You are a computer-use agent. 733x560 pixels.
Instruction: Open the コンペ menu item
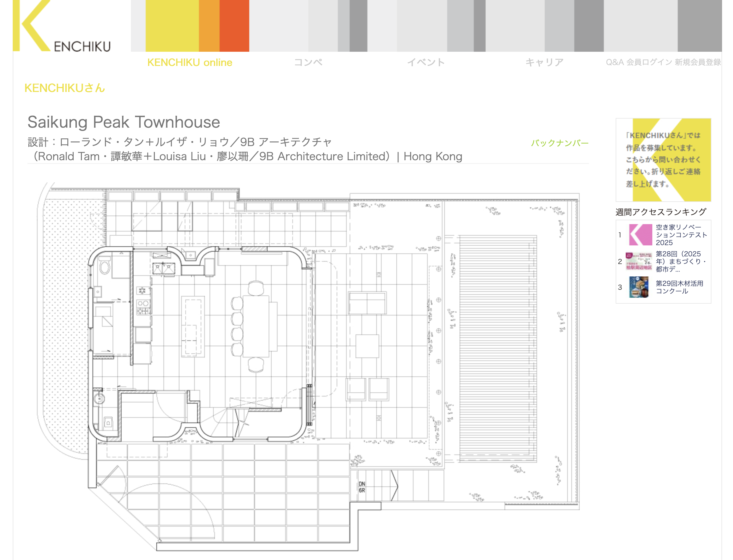pyautogui.click(x=308, y=63)
